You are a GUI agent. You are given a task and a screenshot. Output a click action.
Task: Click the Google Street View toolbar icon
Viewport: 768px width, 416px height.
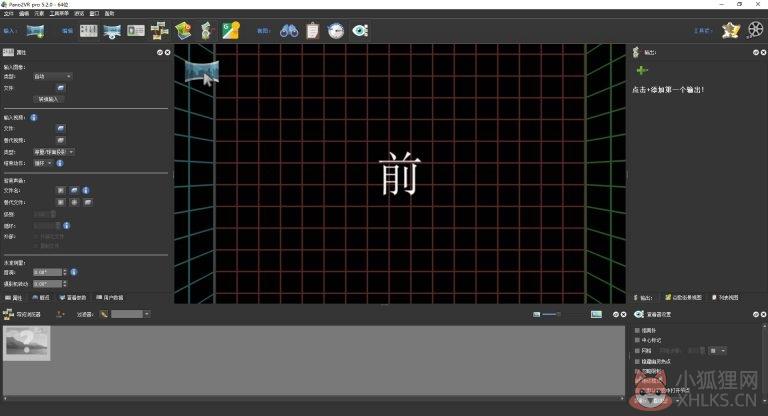231,31
